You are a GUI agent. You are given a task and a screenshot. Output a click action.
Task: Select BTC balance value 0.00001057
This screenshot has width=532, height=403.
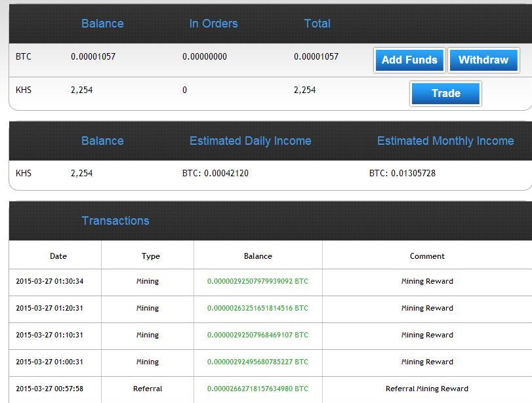(x=93, y=56)
